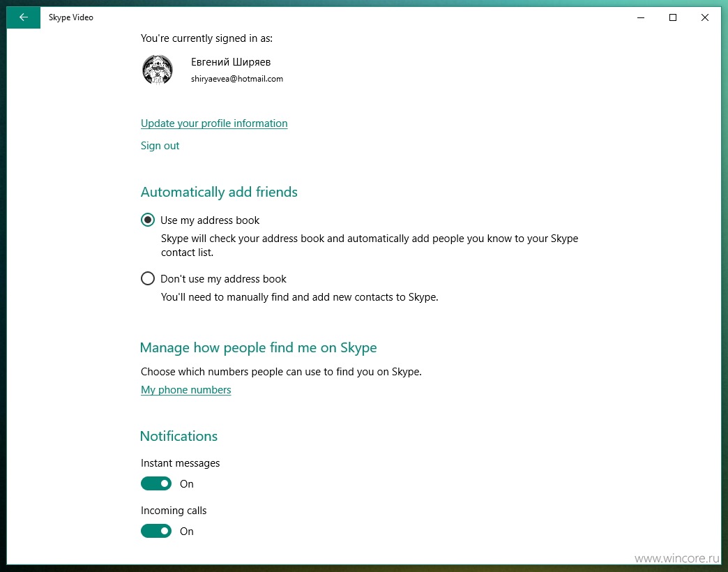Click 'Choose which numbers people can use' text
This screenshot has height=572, width=728.
[281, 372]
